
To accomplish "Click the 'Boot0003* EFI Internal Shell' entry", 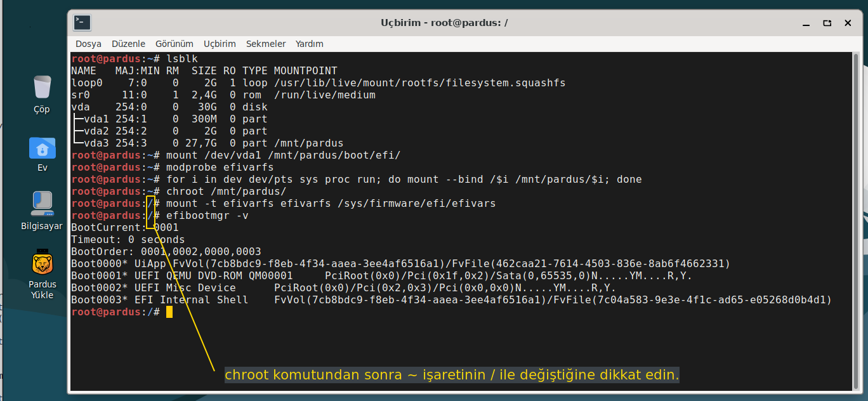I will (452, 299).
